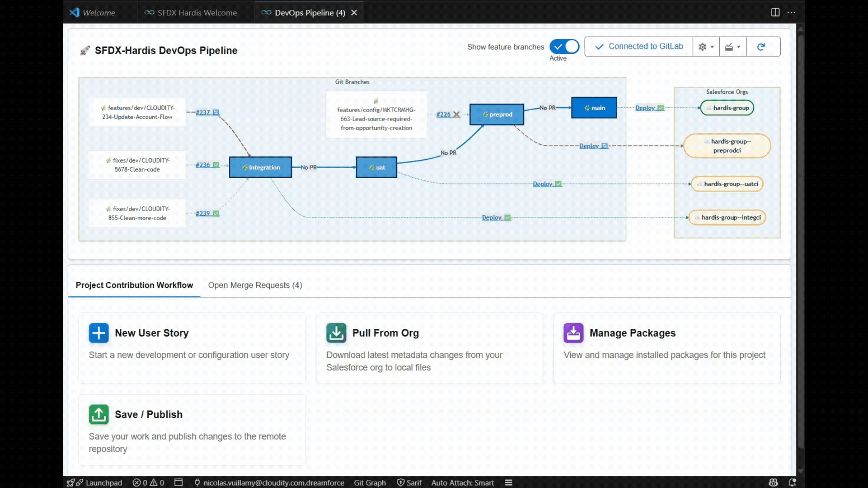Open merge request #237 link

point(203,112)
